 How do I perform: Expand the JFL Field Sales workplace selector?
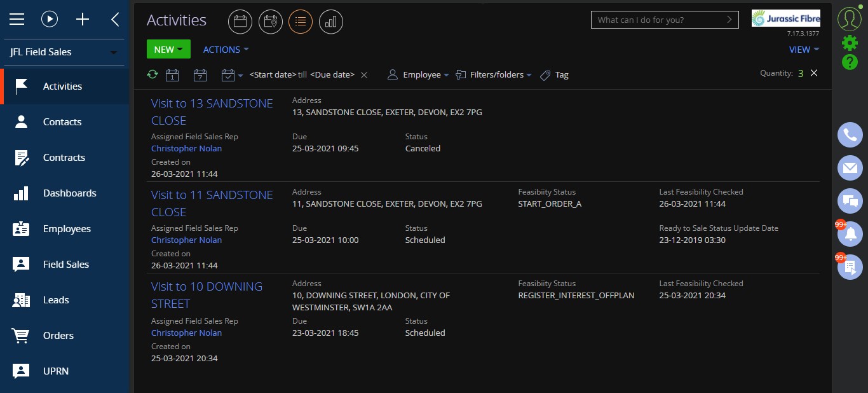click(x=64, y=52)
